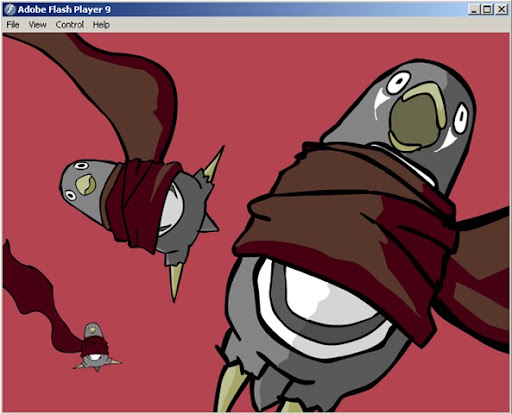Close the Adobe Flash Player 9 window
Viewport: 512px width, 414px height.
(x=501, y=9)
